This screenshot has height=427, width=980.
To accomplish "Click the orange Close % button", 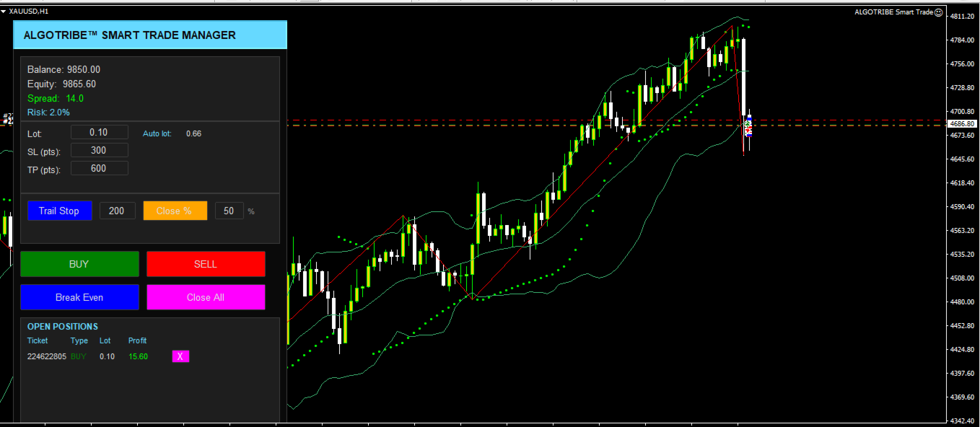I will click(x=175, y=211).
